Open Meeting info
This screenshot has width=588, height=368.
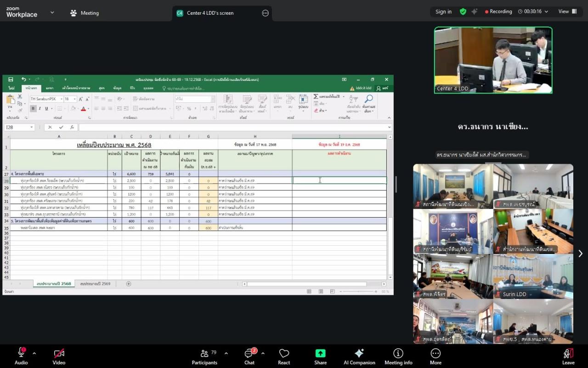coord(398,356)
